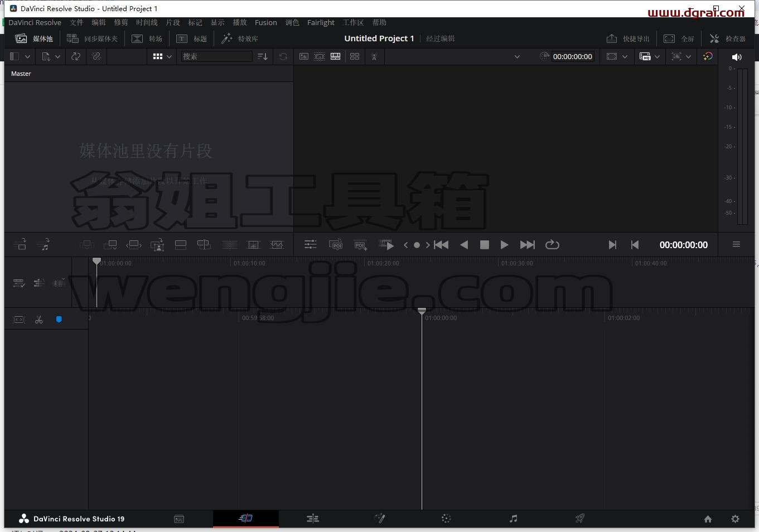Show the 转场 transitions panel
The height and width of the screenshot is (532, 759).
147,38
